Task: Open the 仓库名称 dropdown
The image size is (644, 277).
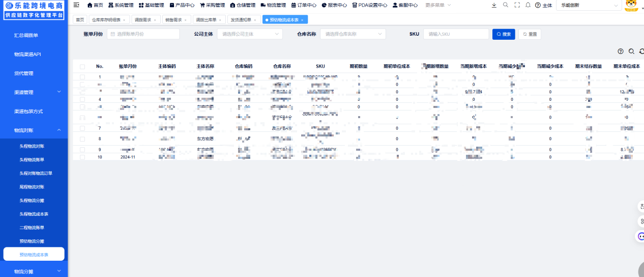Action: [x=353, y=34]
